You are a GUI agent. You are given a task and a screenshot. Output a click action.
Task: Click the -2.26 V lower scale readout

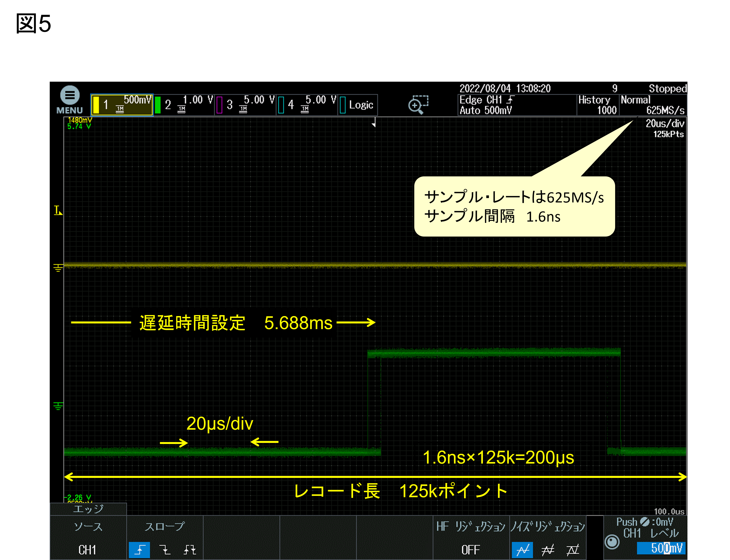(77, 497)
